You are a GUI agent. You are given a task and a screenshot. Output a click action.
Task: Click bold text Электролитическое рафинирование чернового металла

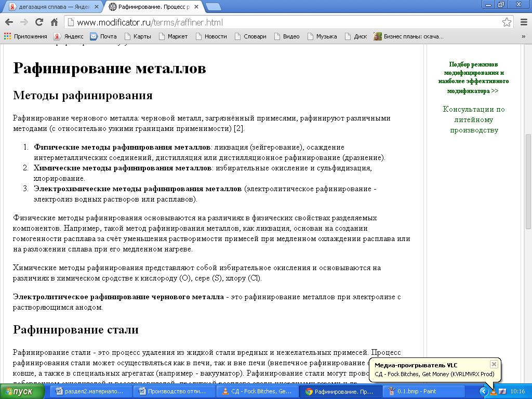tap(118, 297)
